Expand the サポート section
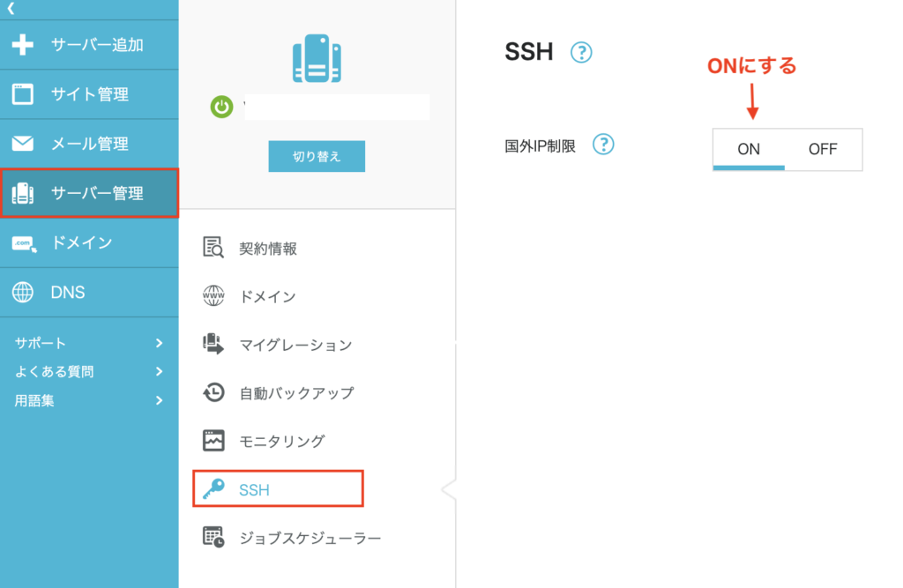Screen dimensions: 903x588 click(x=88, y=343)
